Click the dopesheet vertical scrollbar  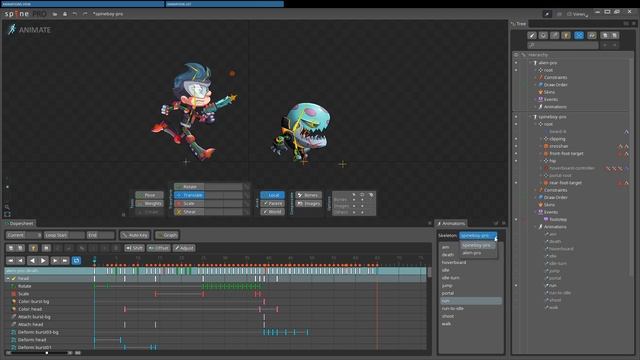click(x=429, y=273)
